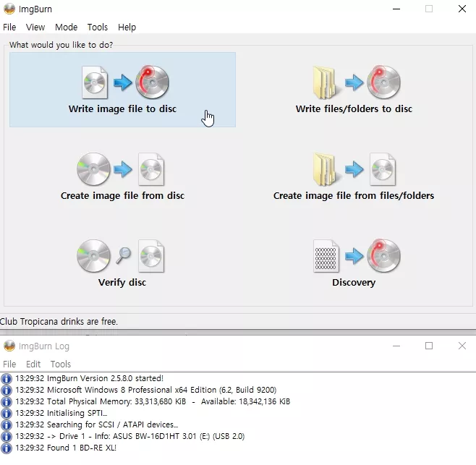Choose Create image file from files/folders
The width and height of the screenshot is (476, 465).
(x=354, y=176)
